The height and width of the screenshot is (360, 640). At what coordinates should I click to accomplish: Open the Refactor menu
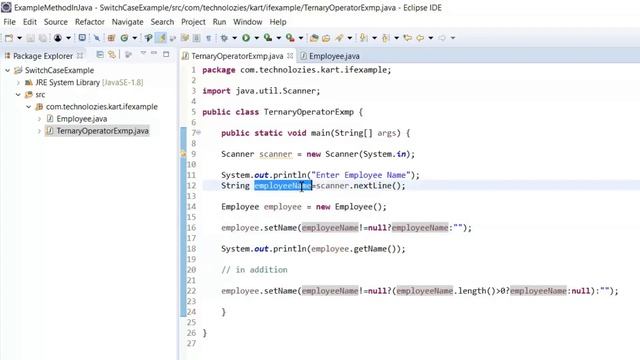(90, 22)
